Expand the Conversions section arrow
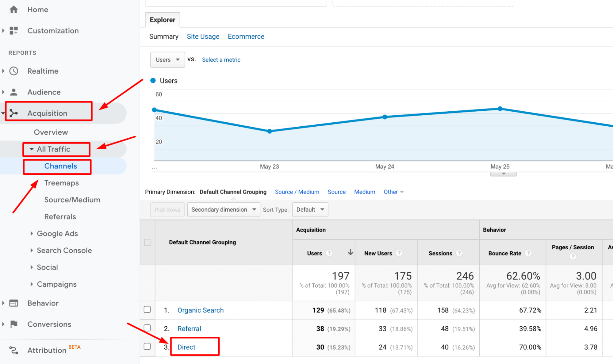Screen dimensions: 613x364 click(3, 324)
